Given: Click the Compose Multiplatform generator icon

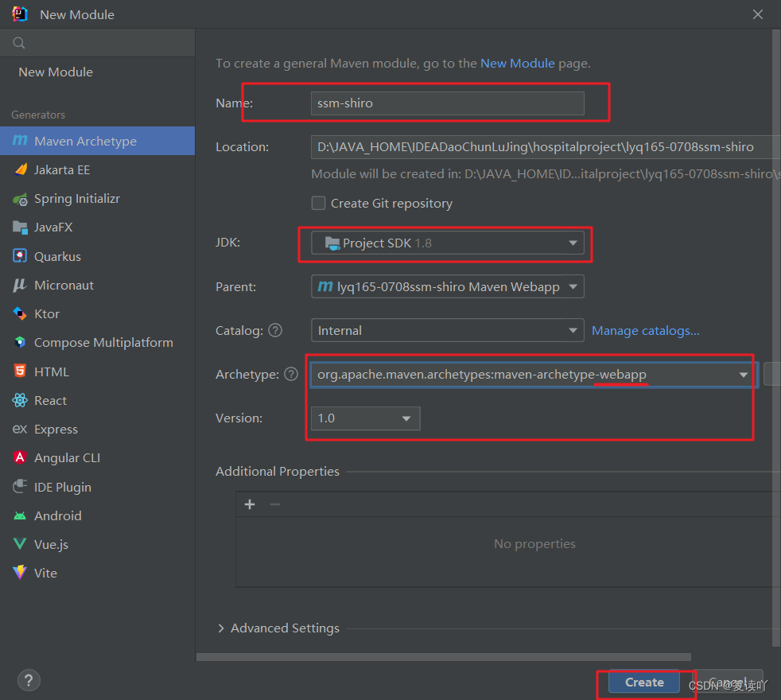Looking at the screenshot, I should pyautogui.click(x=20, y=342).
